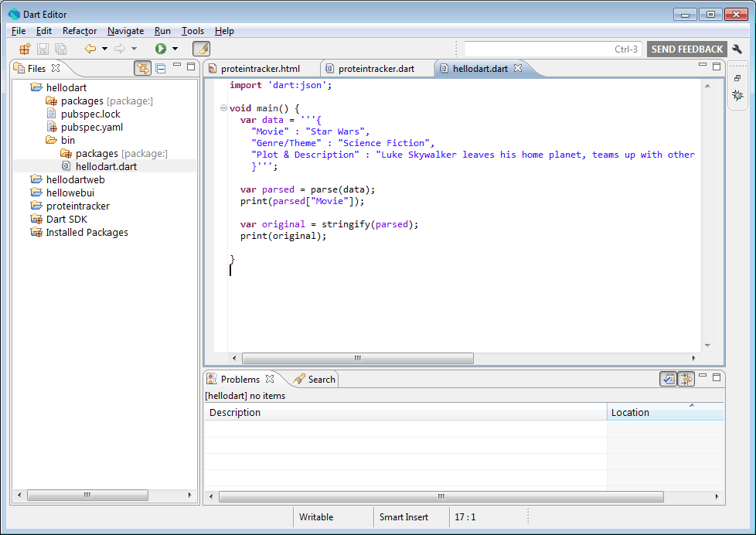Close the hellodart.dart editor tab
Image resolution: width=756 pixels, height=535 pixels.
pyautogui.click(x=519, y=68)
